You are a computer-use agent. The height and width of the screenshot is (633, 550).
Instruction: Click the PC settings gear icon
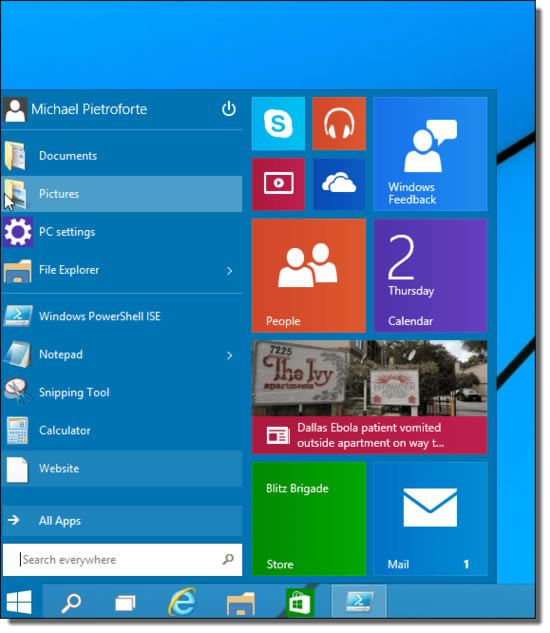pos(17,232)
